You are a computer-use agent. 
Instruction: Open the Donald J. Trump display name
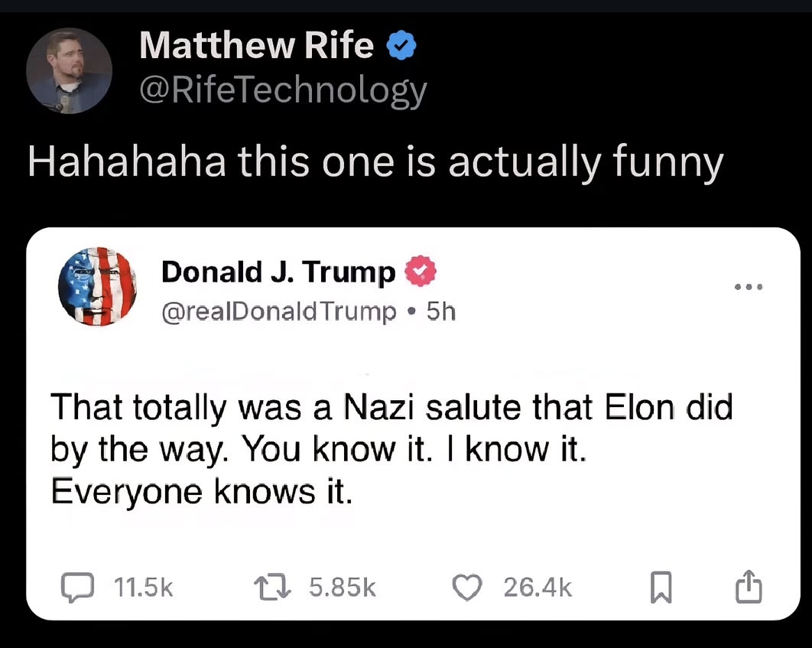278,272
